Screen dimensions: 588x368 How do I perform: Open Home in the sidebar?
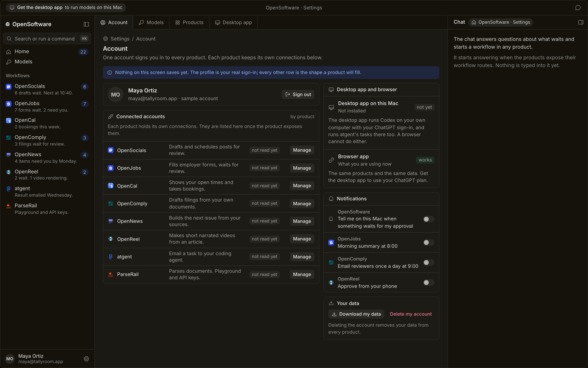coord(47,52)
